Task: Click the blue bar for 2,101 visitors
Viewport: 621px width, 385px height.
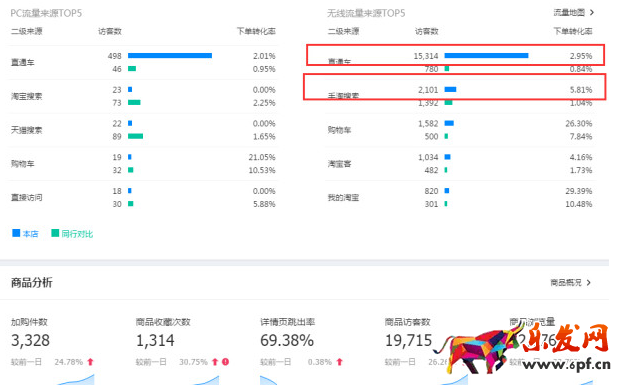Action: (450, 90)
